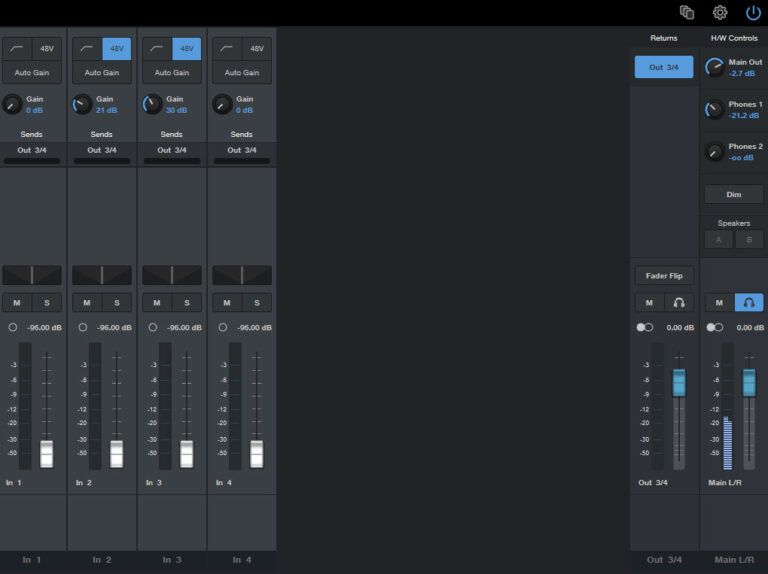
Task: Click the Out 3/4 fader handle
Action: click(679, 383)
